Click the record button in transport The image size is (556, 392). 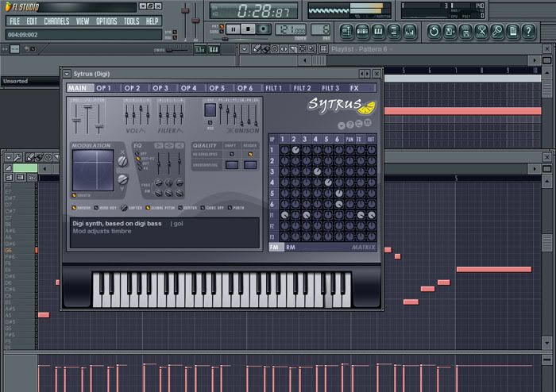point(264,29)
